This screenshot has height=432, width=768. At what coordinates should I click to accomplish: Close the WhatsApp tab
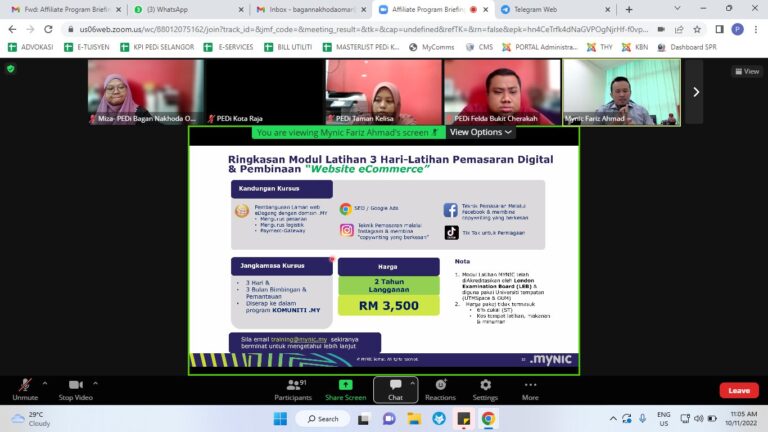(241, 9)
